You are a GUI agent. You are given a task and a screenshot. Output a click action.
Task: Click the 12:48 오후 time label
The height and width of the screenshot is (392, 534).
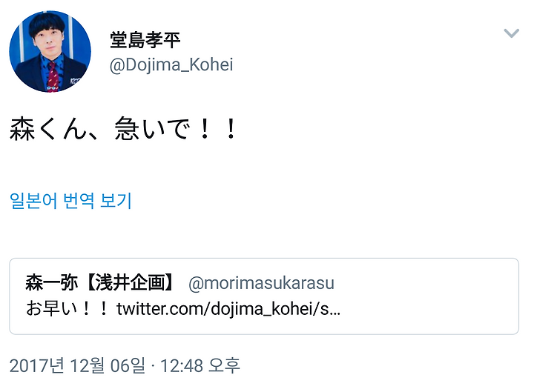click(x=200, y=365)
